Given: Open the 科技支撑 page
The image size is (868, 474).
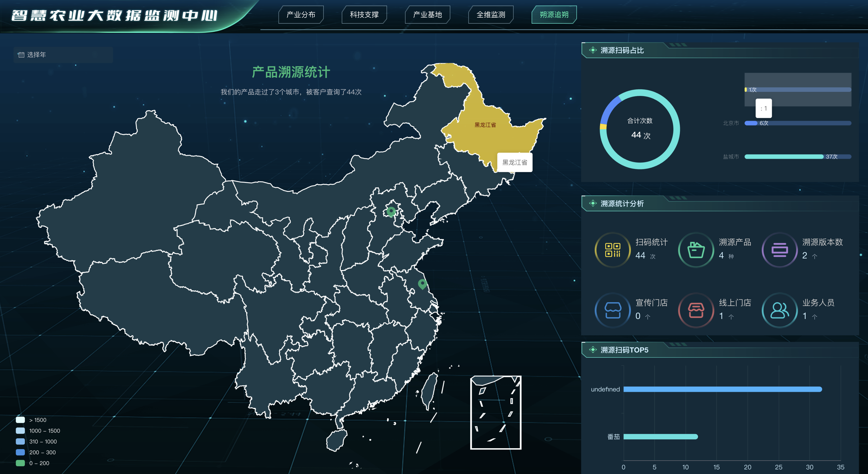Looking at the screenshot, I should [x=364, y=14].
